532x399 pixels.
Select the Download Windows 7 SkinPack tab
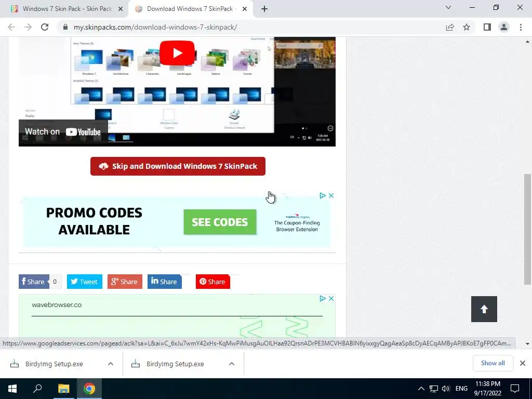coord(191,9)
